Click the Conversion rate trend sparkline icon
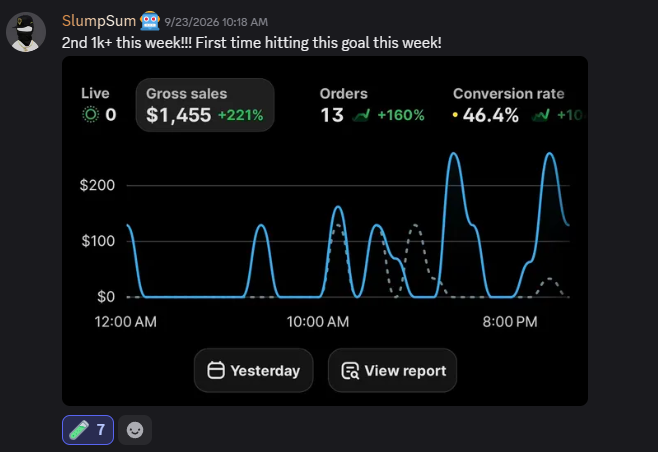The image size is (658, 452). coord(540,115)
